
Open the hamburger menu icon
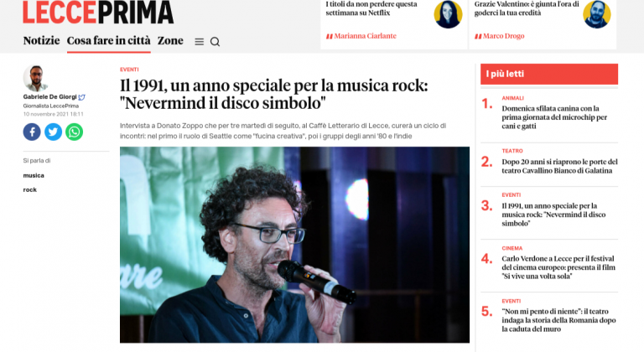(x=200, y=42)
